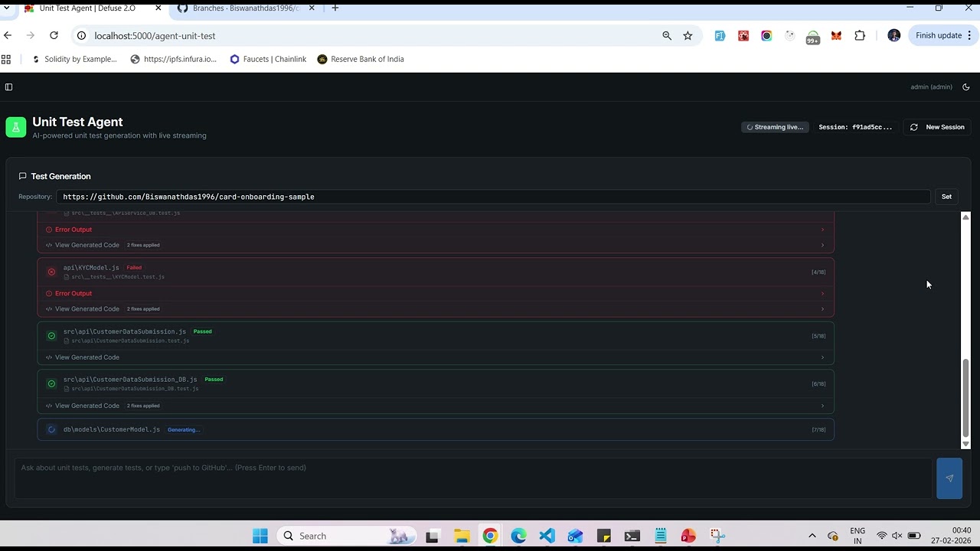980x551 pixels.
Task: Click the passed check icon for CustomerDataSubmission.js
Action: tap(51, 336)
